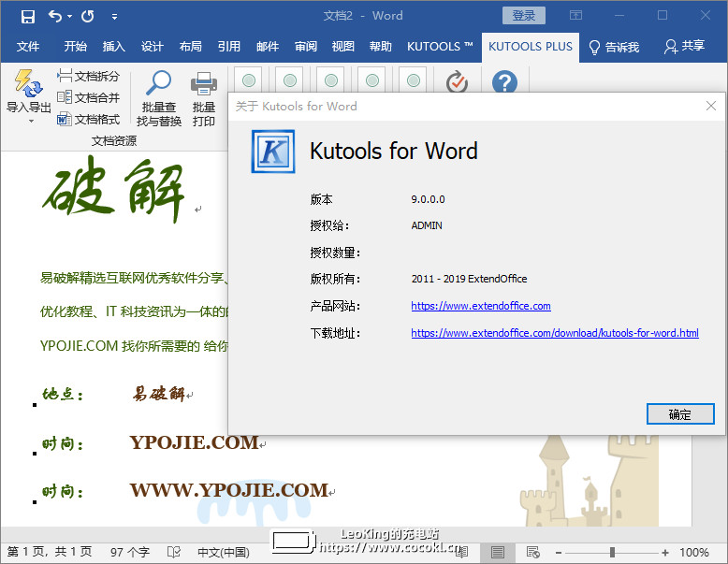Viewport: 728px width, 564px height.
Task: Click the 登录 sign-in button
Action: pyautogui.click(x=524, y=16)
